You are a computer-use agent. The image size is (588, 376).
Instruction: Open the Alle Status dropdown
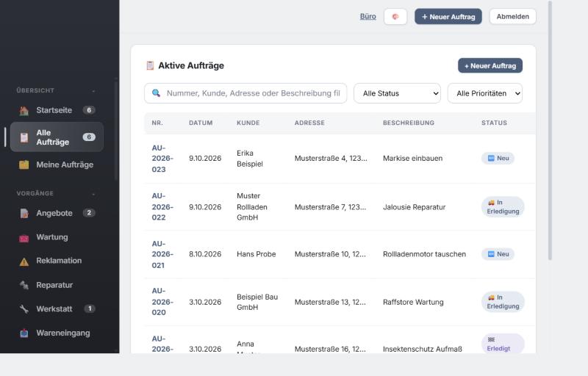[x=397, y=93]
